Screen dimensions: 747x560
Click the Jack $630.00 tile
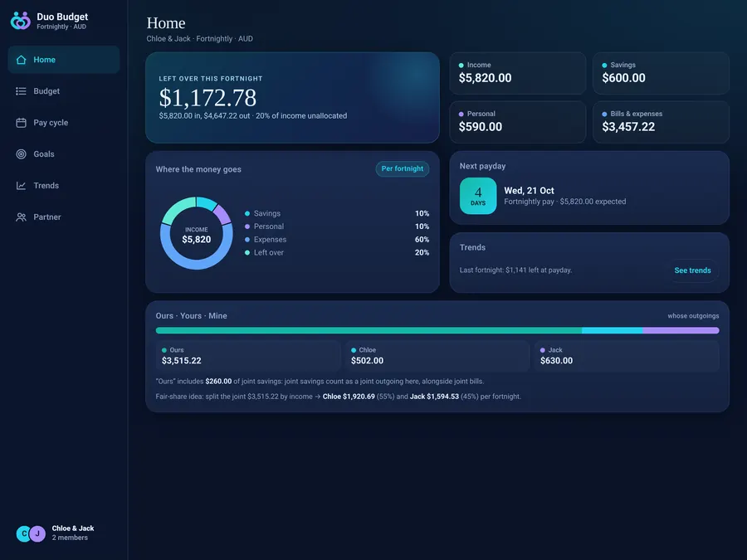point(627,356)
